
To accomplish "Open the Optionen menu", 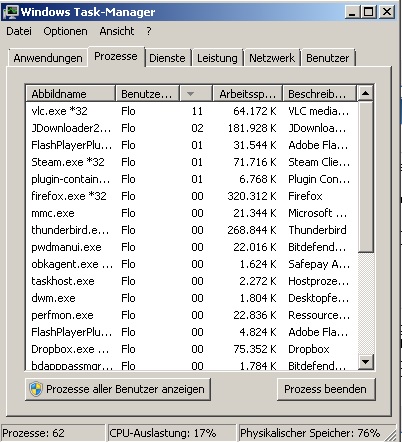I will click(65, 31).
